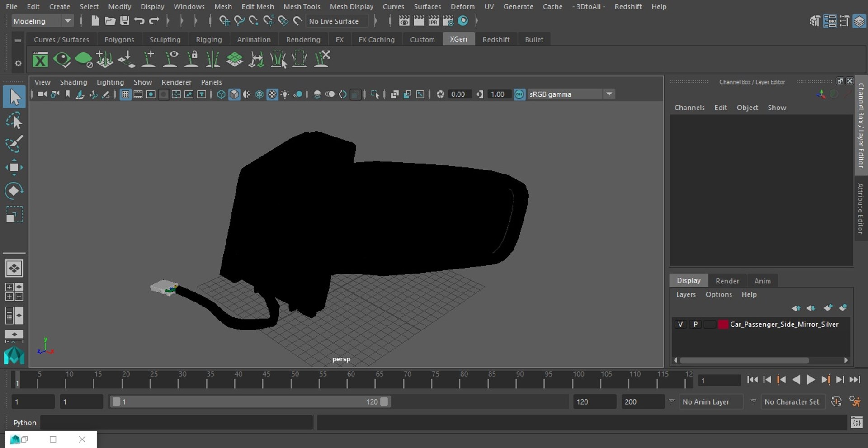Click the XGen preview eye icon
Viewport: 868px width, 448px height.
(x=61, y=59)
